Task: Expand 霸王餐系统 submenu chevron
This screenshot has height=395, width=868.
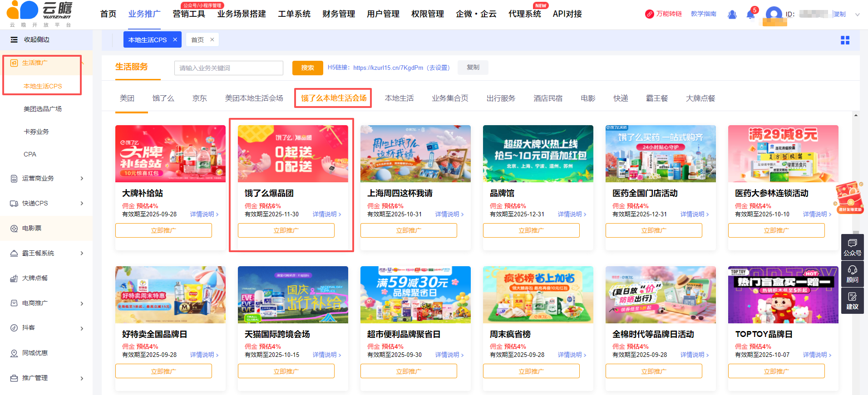Action: point(82,254)
